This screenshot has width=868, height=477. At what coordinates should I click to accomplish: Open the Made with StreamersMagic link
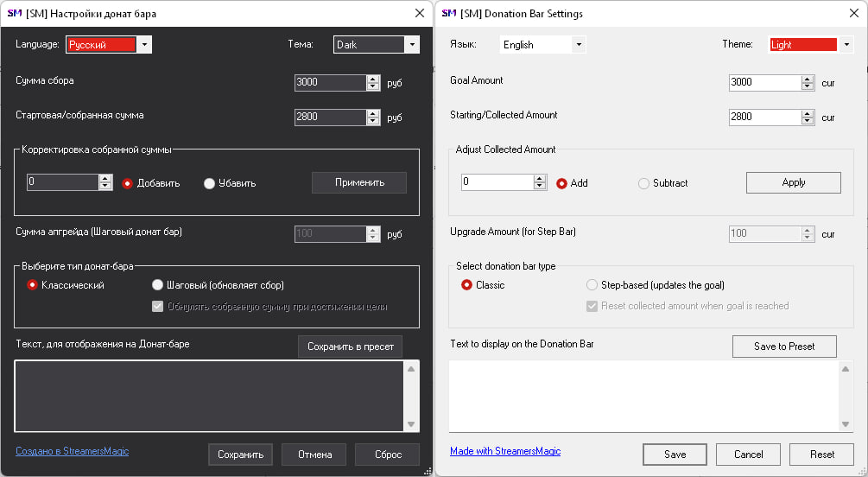pos(505,451)
